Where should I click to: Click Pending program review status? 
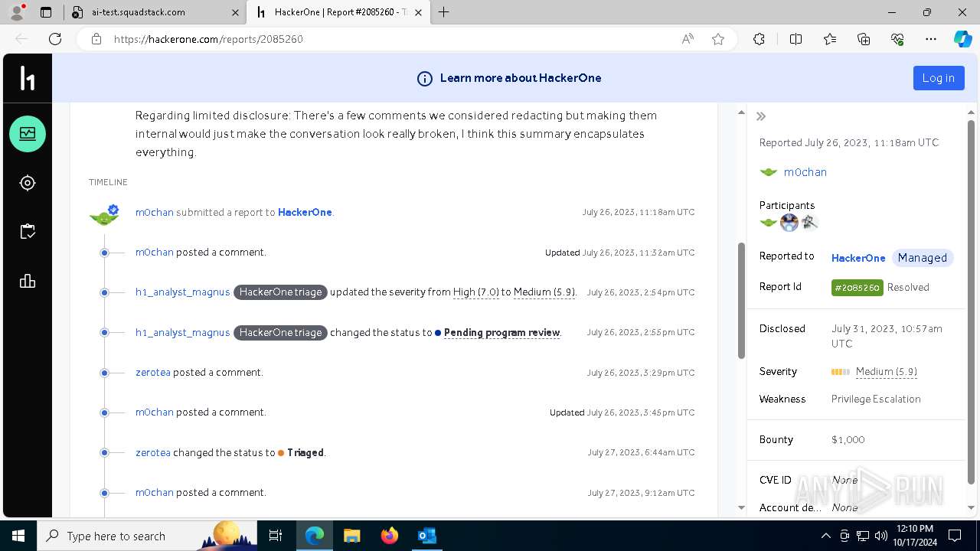tap(502, 332)
